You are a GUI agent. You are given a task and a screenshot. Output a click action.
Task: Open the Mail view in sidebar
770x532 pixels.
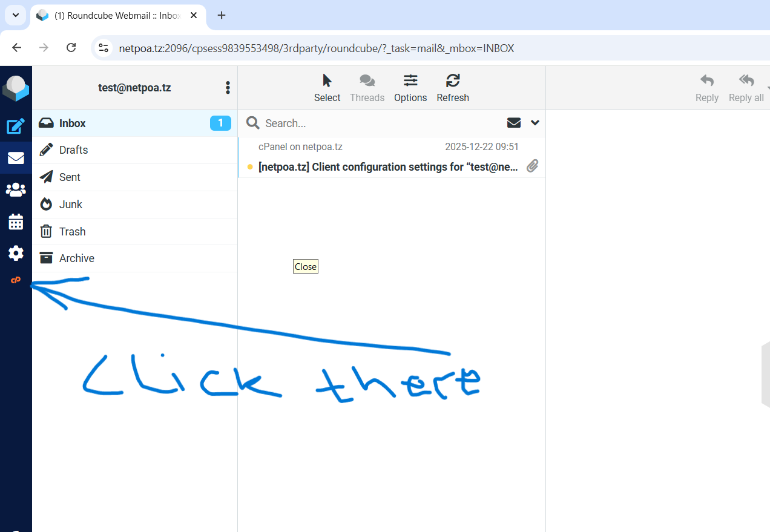pos(16,158)
